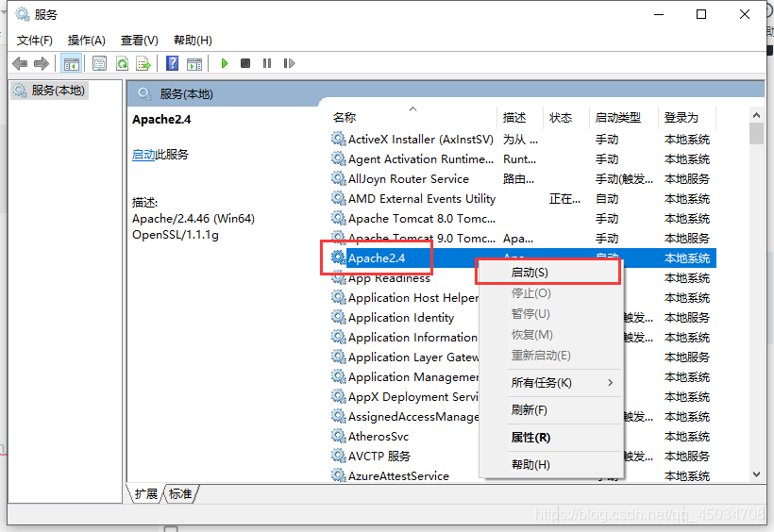The width and height of the screenshot is (774, 532).
Task: Select the ActiveX Installer (AxInstSV) row
Action: [523, 140]
